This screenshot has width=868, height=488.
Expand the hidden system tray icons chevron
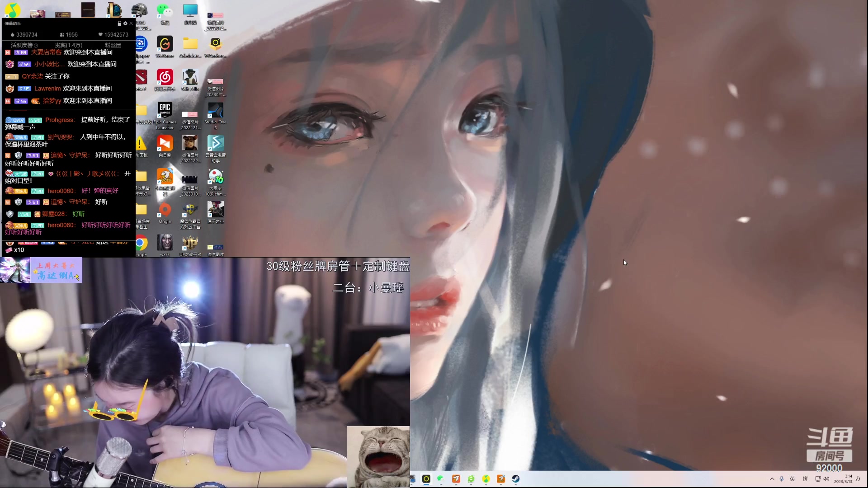772,479
